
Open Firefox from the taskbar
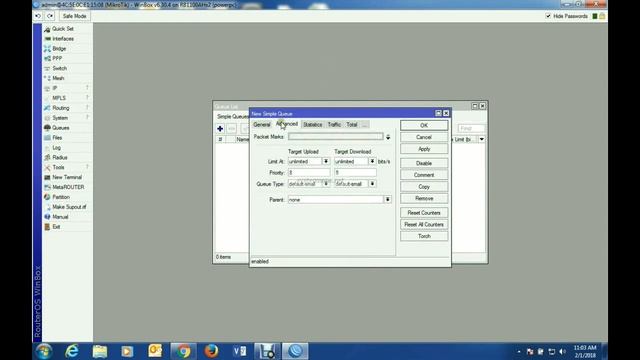pos(211,351)
